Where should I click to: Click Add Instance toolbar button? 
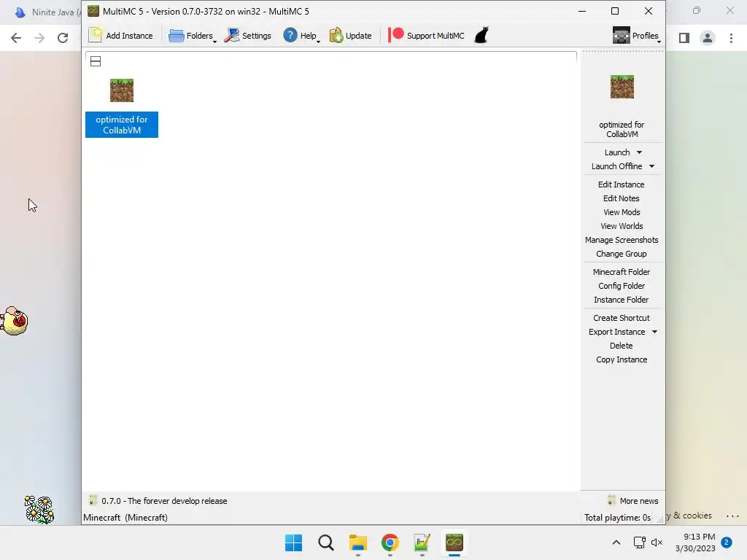pyautogui.click(x=121, y=35)
